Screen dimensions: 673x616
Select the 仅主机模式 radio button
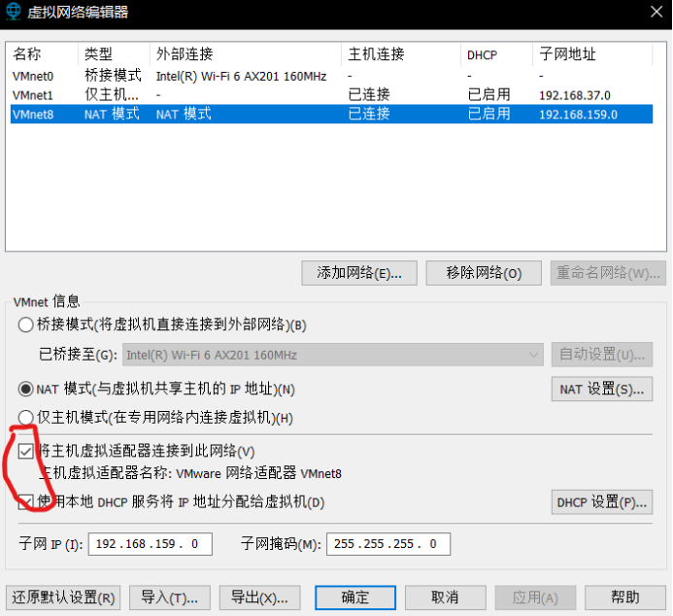(26, 417)
